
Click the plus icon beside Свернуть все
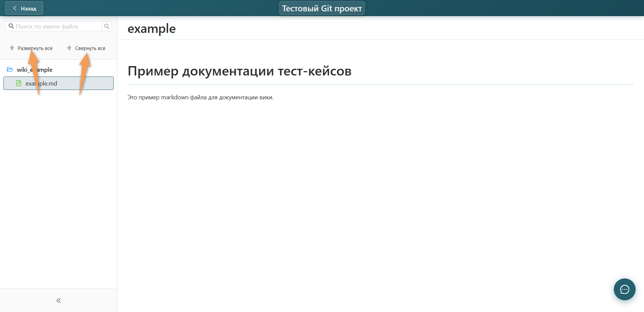tap(69, 48)
